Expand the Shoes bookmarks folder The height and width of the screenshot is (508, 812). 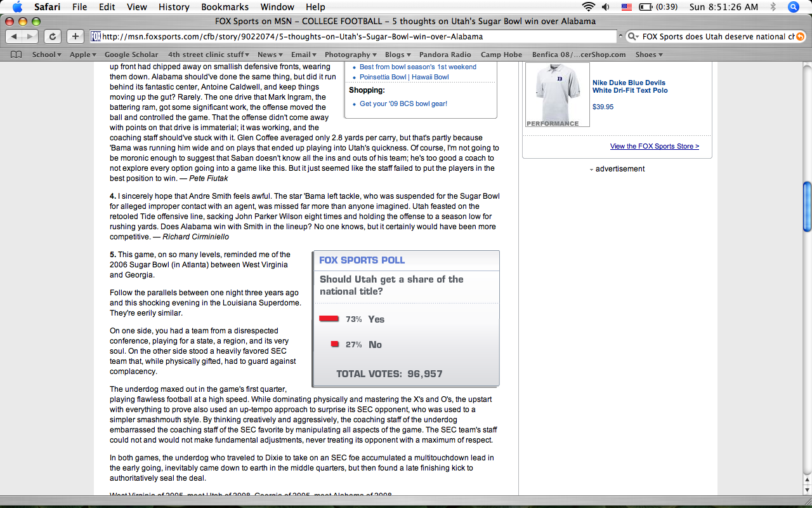click(x=649, y=55)
